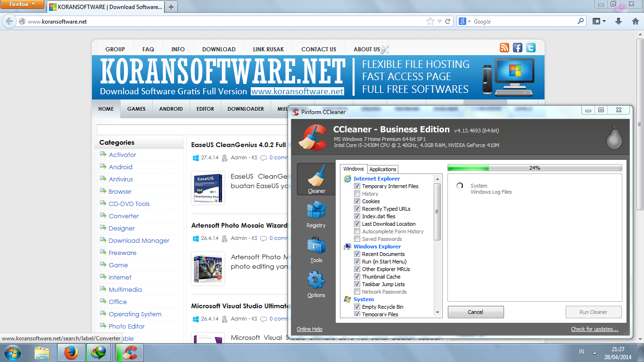Image resolution: width=644 pixels, height=362 pixels.
Task: Uncheck Last Download Location
Action: tap(357, 224)
